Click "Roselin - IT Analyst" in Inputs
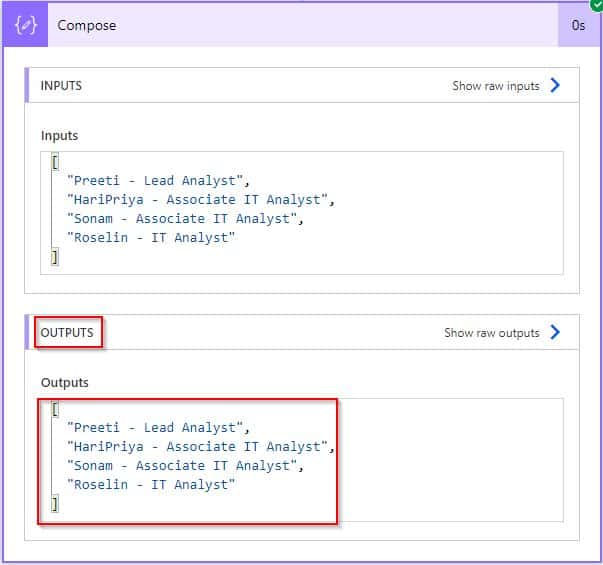This screenshot has height=565, width=603. click(151, 237)
